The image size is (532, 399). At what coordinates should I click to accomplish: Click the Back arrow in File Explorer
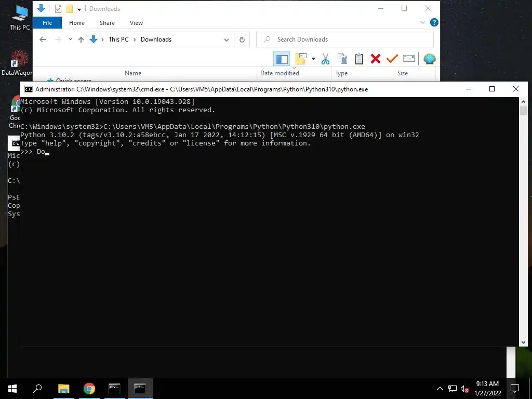[x=43, y=39]
